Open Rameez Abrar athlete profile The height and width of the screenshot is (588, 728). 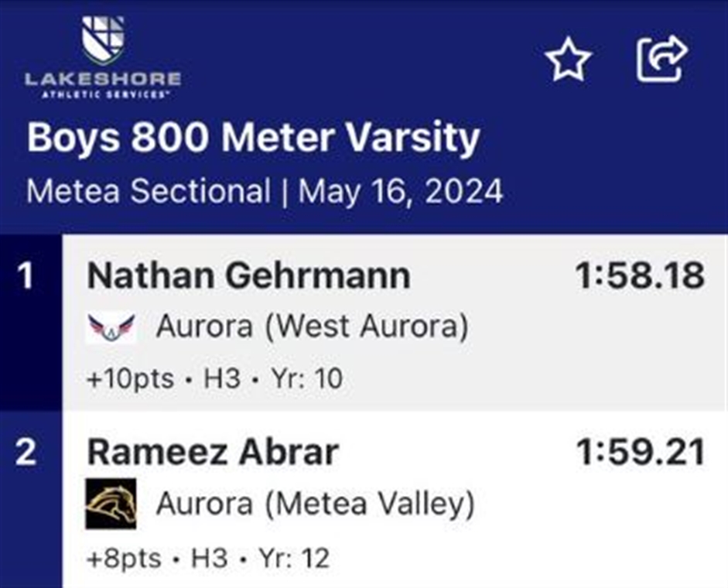point(213,453)
